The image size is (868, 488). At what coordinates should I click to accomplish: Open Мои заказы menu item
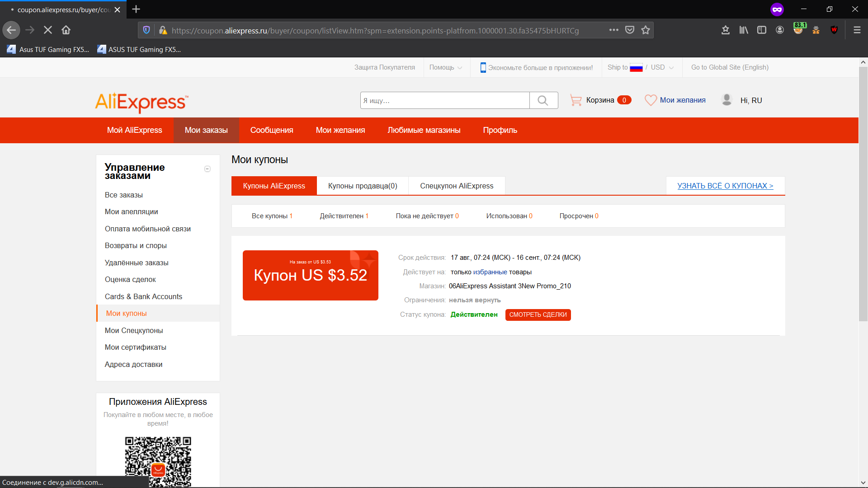tap(206, 130)
